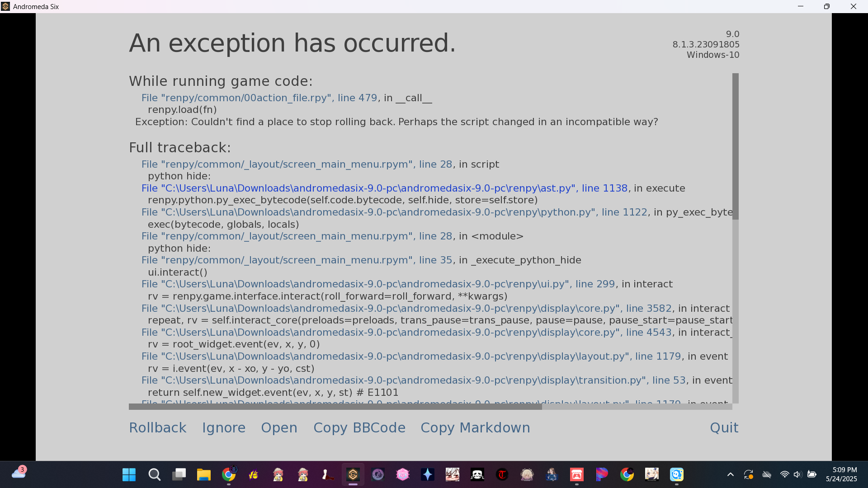Screen dimensions: 868x488
Task: Click the black-and-white mask face taskbar icon
Action: [477, 474]
